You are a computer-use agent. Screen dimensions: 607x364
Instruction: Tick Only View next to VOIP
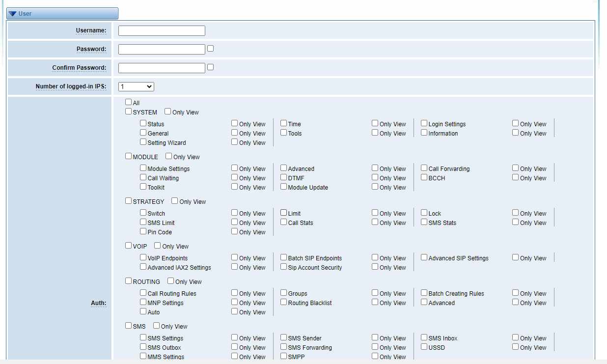point(157,246)
